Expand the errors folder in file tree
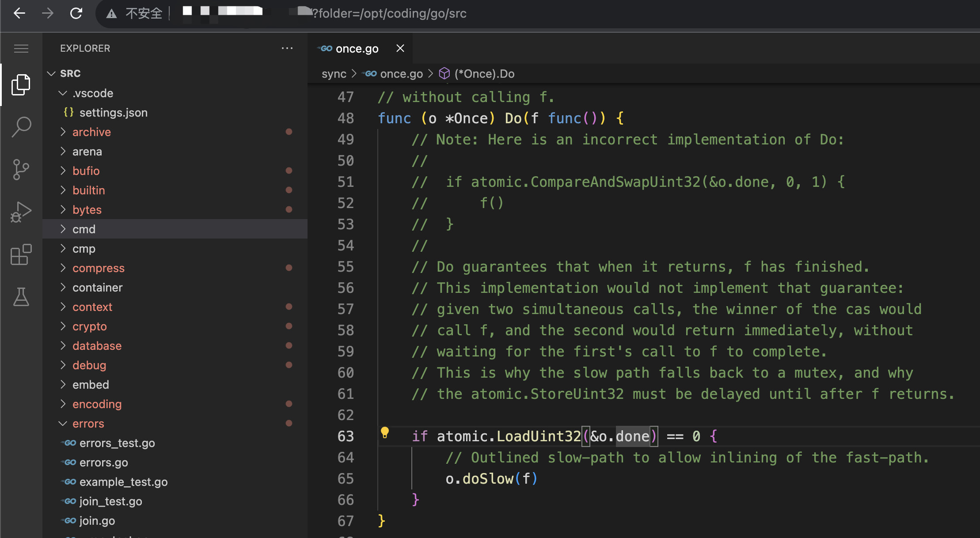Image resolution: width=980 pixels, height=538 pixels. click(87, 423)
